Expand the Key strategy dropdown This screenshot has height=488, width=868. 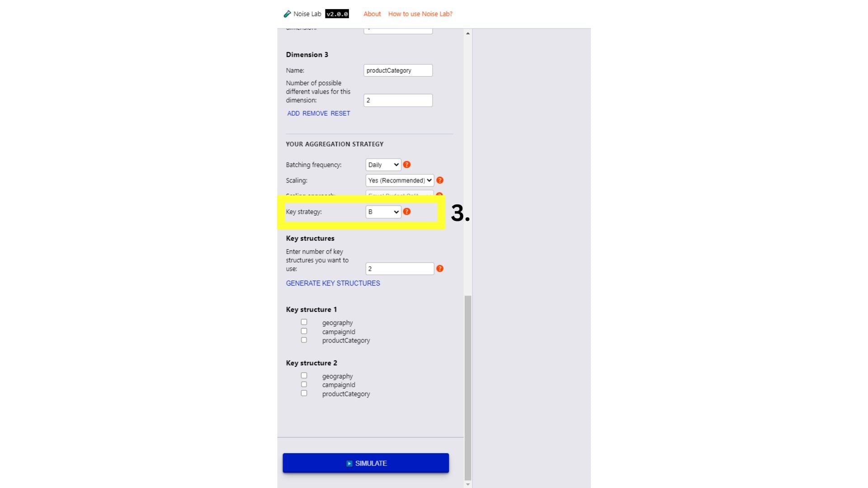click(x=382, y=211)
